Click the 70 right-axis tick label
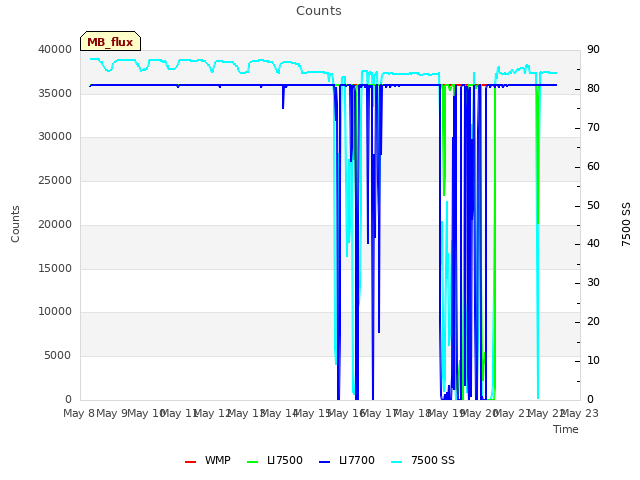This screenshot has height=480, width=640. pos(593,128)
